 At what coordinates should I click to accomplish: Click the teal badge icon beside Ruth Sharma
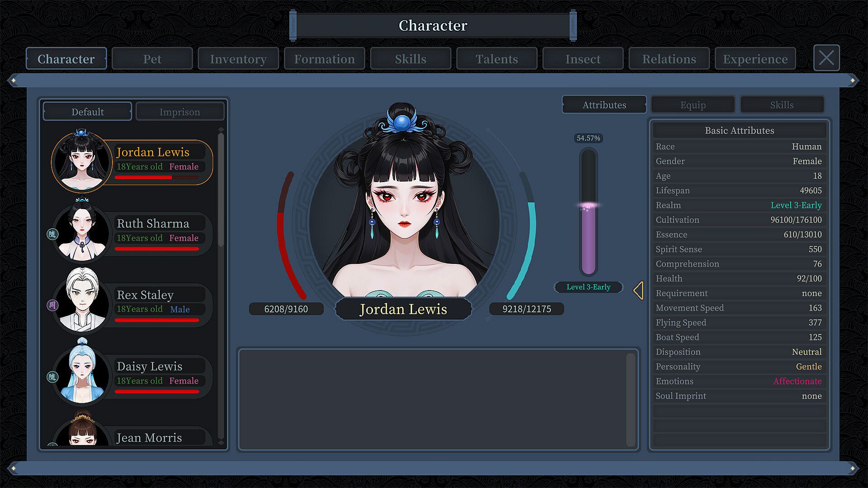(x=52, y=234)
